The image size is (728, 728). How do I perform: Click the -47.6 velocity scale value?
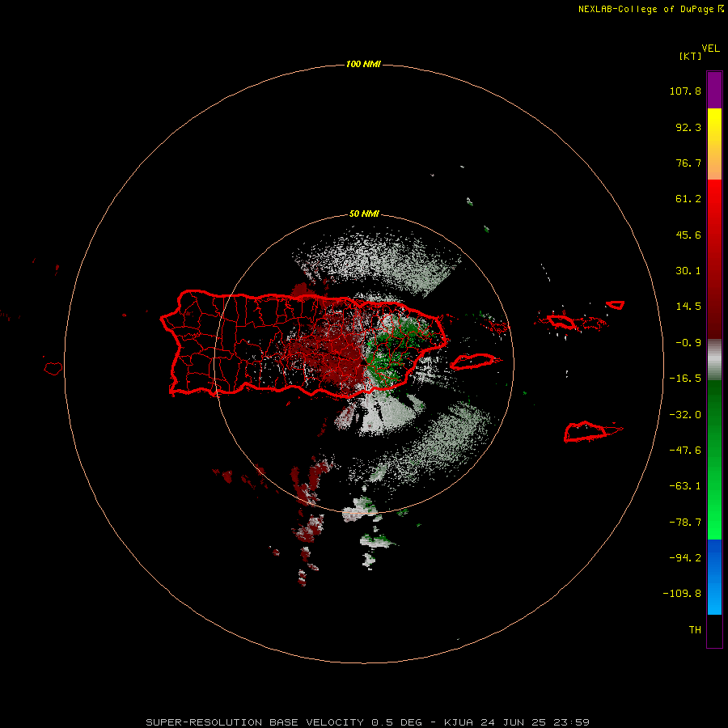(x=685, y=451)
